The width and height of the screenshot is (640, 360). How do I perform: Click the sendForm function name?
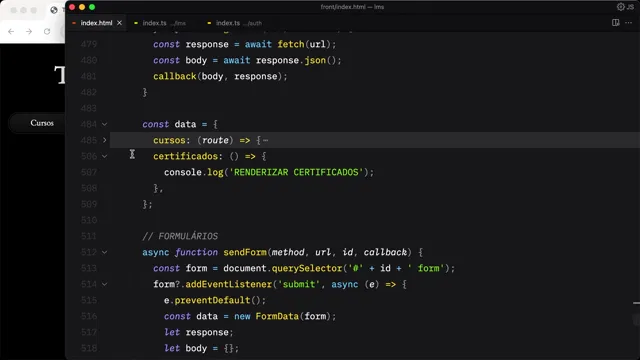coord(245,252)
